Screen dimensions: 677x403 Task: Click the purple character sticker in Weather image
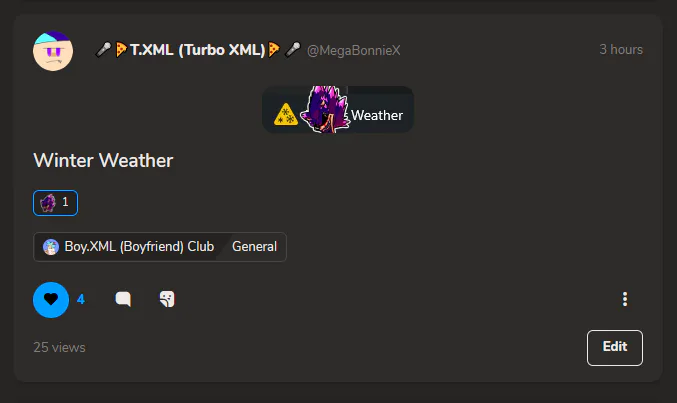[324, 109]
